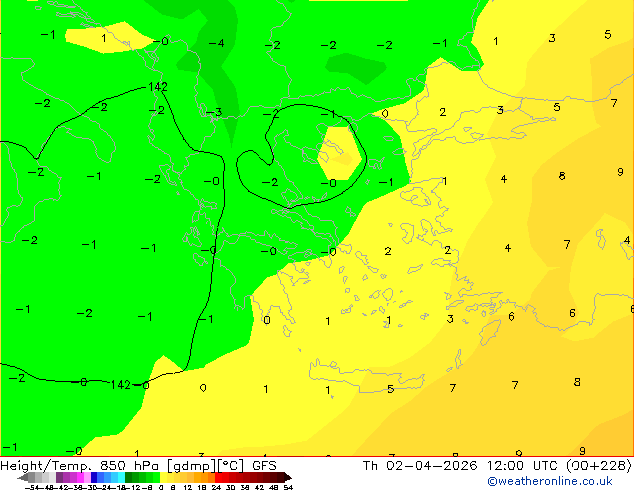Click the legend label "-12"
Viewport: 634px width, 490px height.
[x=133, y=487]
